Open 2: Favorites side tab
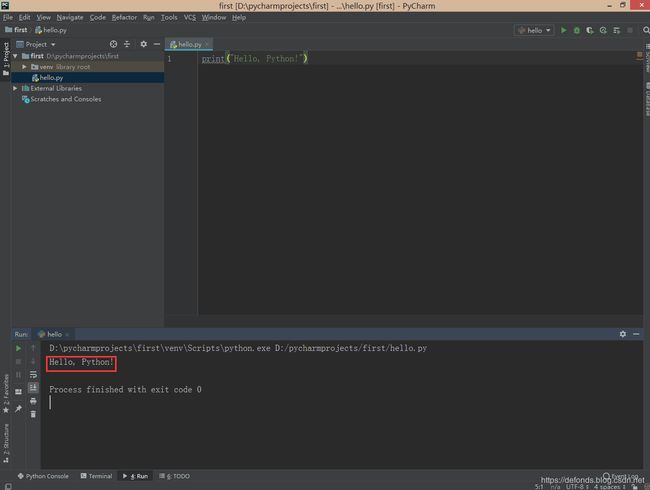Image resolution: width=650 pixels, height=490 pixels. (x=6, y=393)
